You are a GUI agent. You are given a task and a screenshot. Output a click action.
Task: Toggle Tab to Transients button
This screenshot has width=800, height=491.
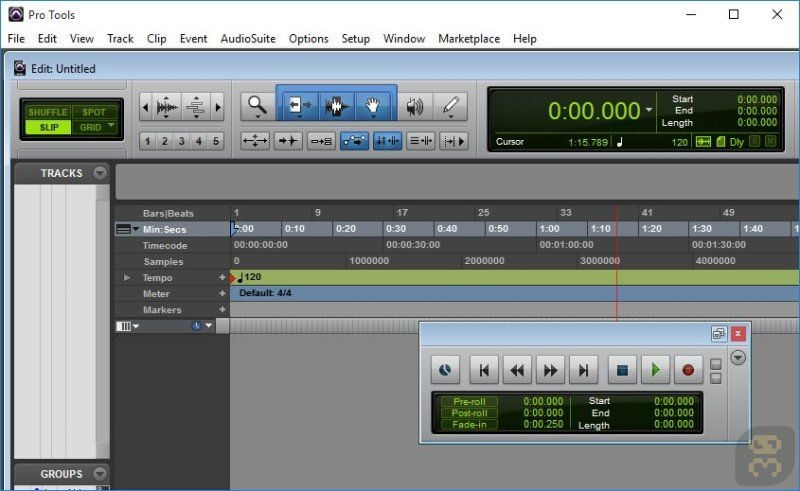(288, 141)
